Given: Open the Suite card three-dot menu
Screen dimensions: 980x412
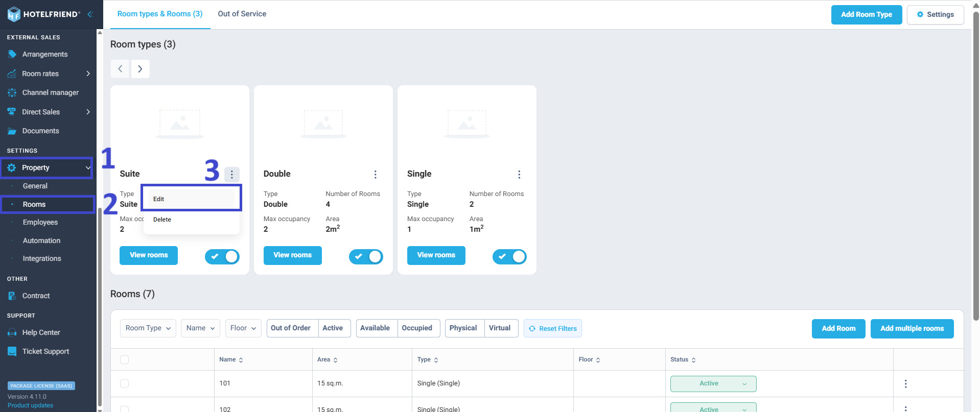Looking at the screenshot, I should click(x=231, y=175).
